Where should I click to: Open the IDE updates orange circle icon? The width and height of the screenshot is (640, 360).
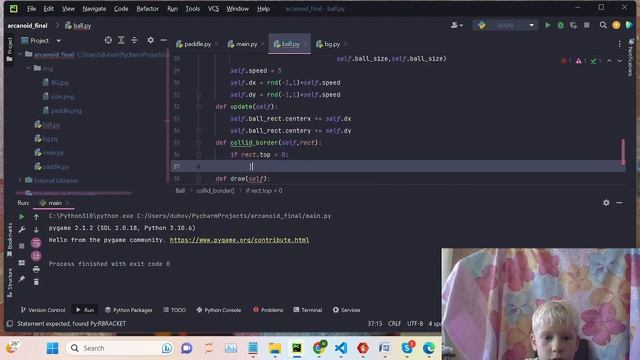pos(616,25)
